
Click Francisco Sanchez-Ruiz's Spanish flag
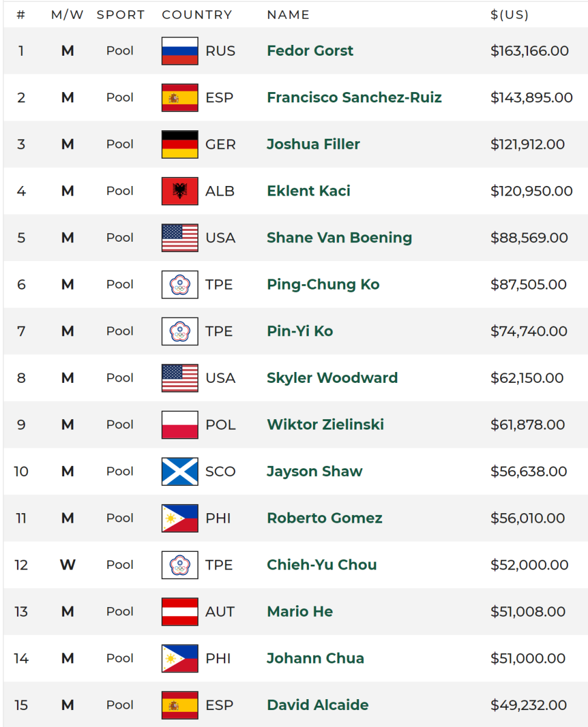click(180, 98)
